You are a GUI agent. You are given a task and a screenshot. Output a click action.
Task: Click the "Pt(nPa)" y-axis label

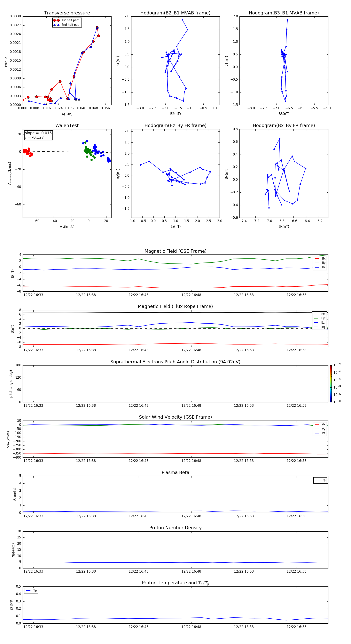pos(6,61)
